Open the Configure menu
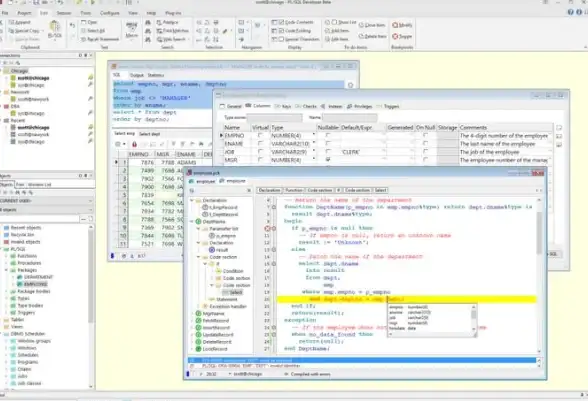Image resolution: width=588 pixels, height=401 pixels. 110,13
